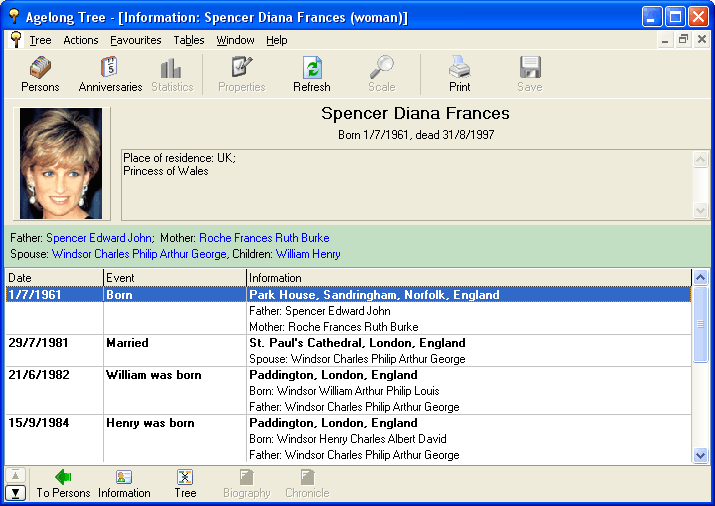
Task: Restore the inner document window
Action: pyautogui.click(x=683, y=40)
